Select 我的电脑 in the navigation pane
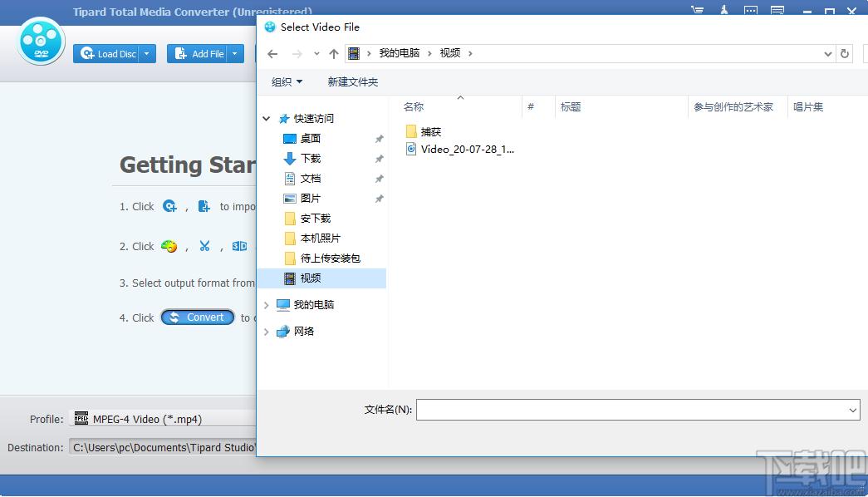 tap(313, 305)
